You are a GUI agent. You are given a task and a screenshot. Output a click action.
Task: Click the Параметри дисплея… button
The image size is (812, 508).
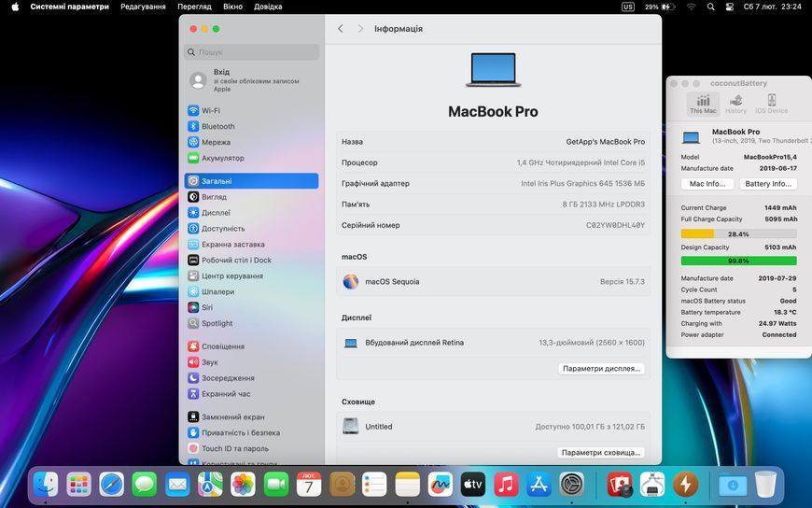point(601,369)
